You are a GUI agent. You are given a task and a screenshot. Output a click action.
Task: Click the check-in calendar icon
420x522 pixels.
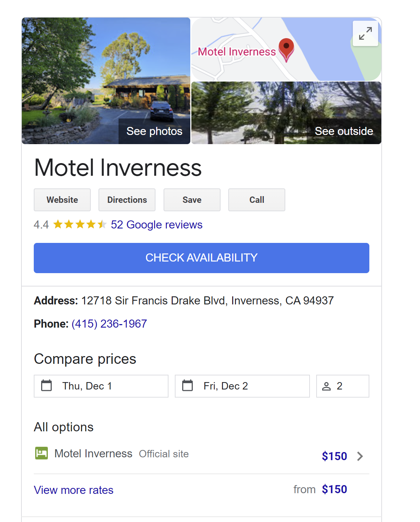46,386
